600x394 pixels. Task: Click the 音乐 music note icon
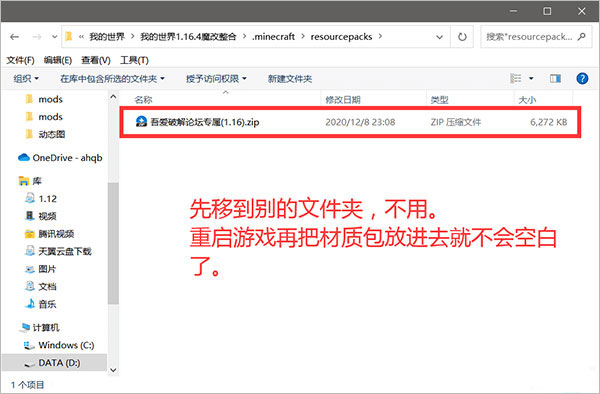30,304
